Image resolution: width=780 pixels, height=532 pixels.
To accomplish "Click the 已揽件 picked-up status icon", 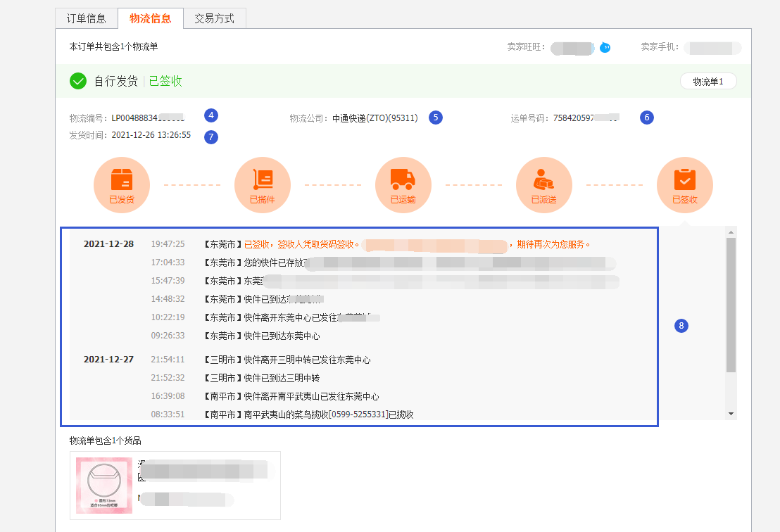I will click(x=263, y=185).
